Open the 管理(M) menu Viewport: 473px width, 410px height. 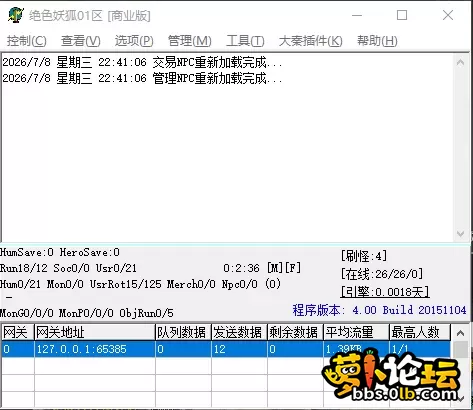[x=189, y=41]
